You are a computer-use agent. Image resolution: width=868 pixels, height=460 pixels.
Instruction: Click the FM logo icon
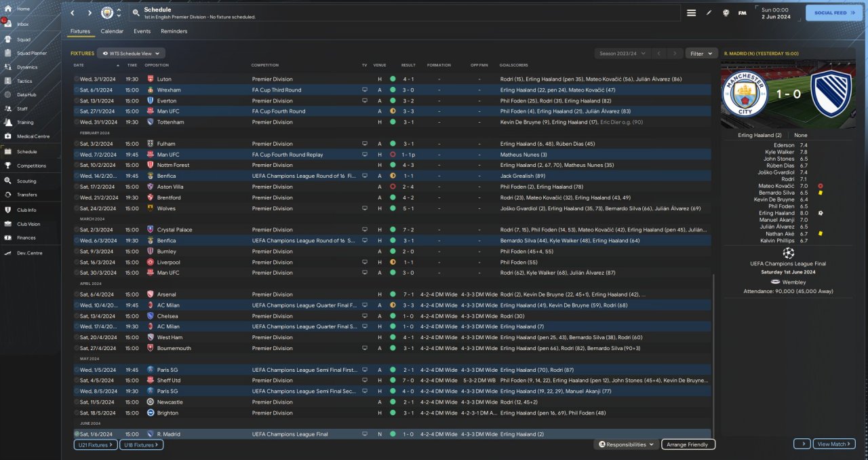click(x=742, y=13)
